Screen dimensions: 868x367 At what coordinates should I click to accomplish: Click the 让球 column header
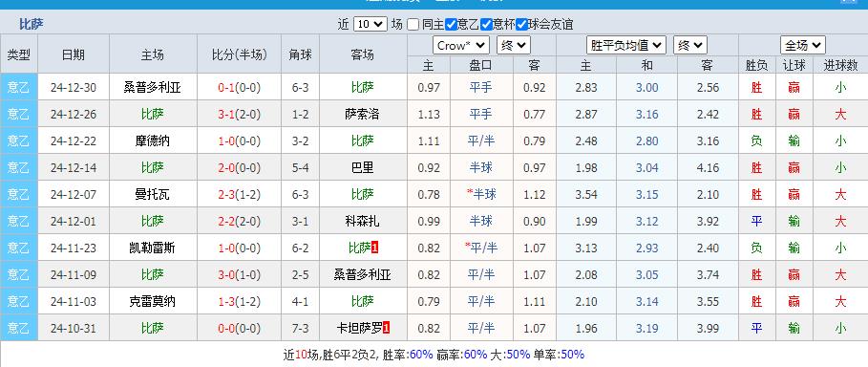(x=794, y=65)
